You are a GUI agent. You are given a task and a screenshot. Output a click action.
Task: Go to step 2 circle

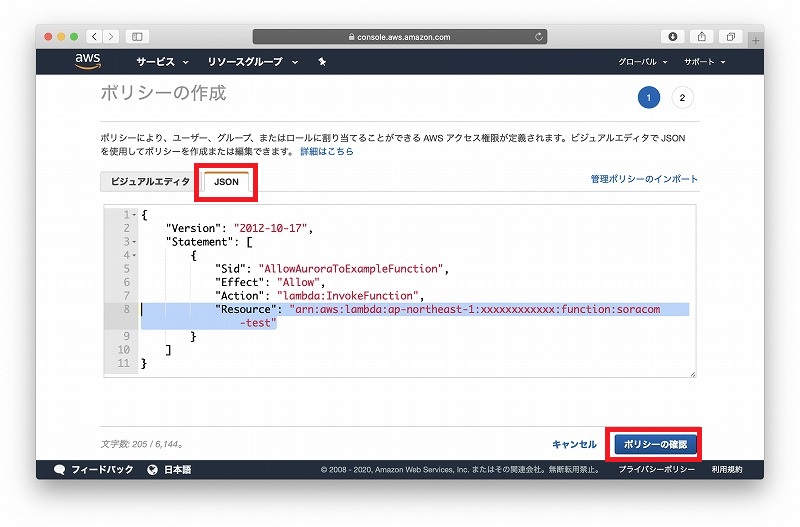click(682, 97)
